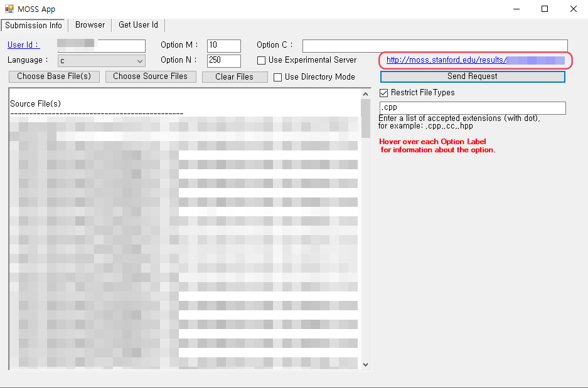This screenshot has width=588, height=388.
Task: Edit the Option M value field
Action: coord(224,46)
